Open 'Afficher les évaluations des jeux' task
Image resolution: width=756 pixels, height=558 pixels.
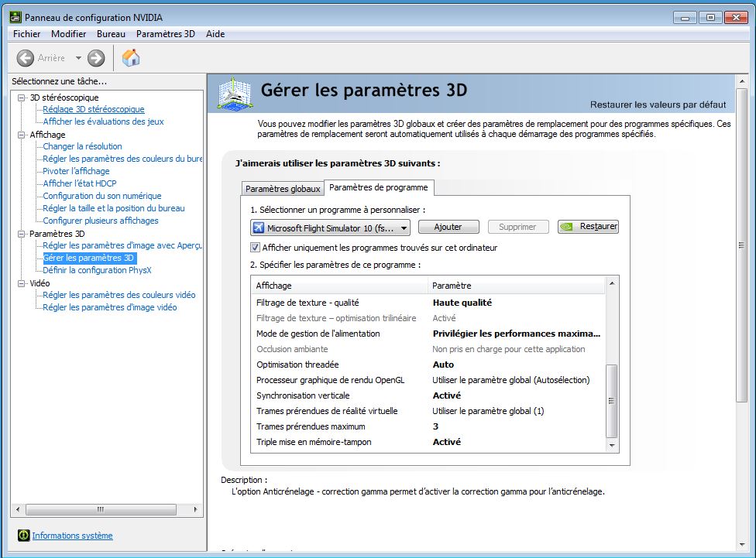point(103,122)
